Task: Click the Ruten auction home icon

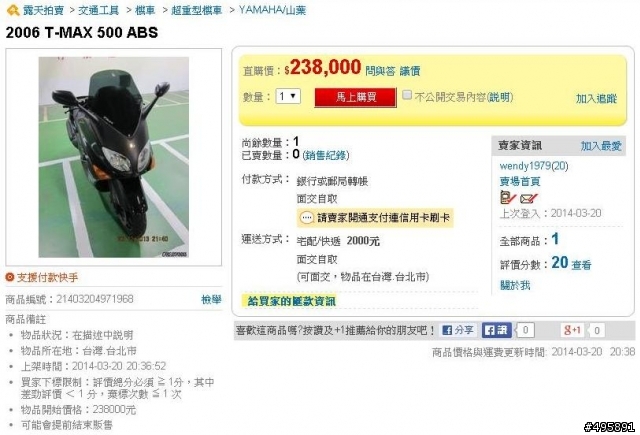Action: click(x=13, y=10)
